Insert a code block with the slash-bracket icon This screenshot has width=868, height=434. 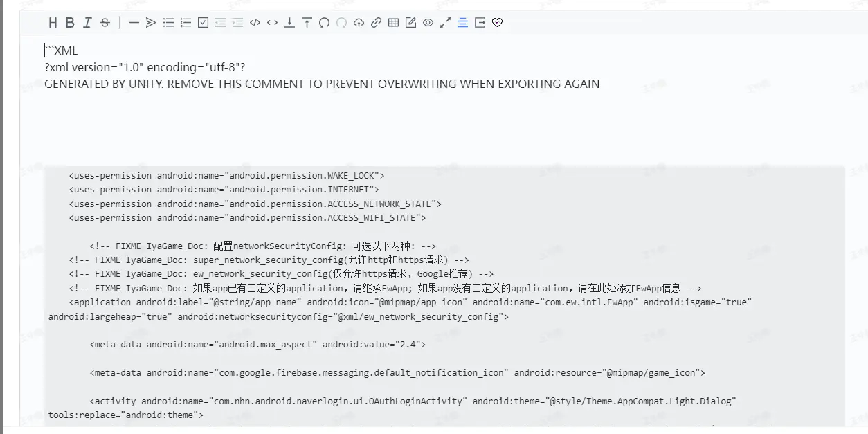tap(255, 23)
